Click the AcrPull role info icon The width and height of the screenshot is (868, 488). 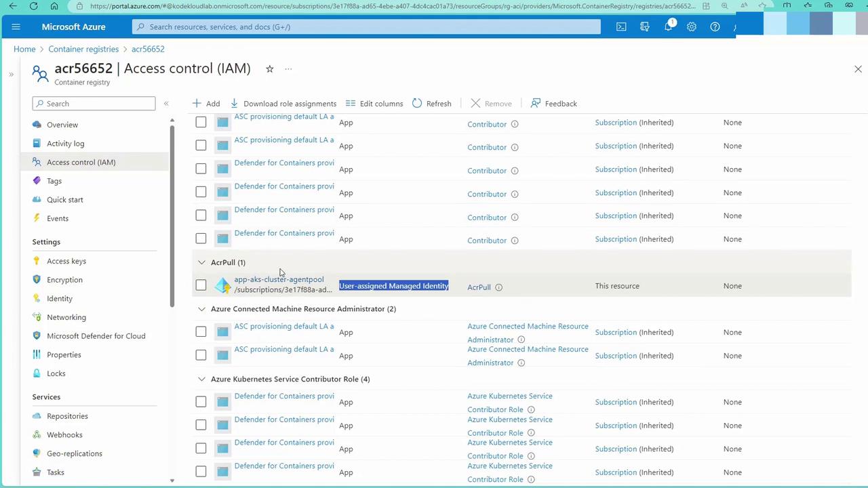pos(498,287)
